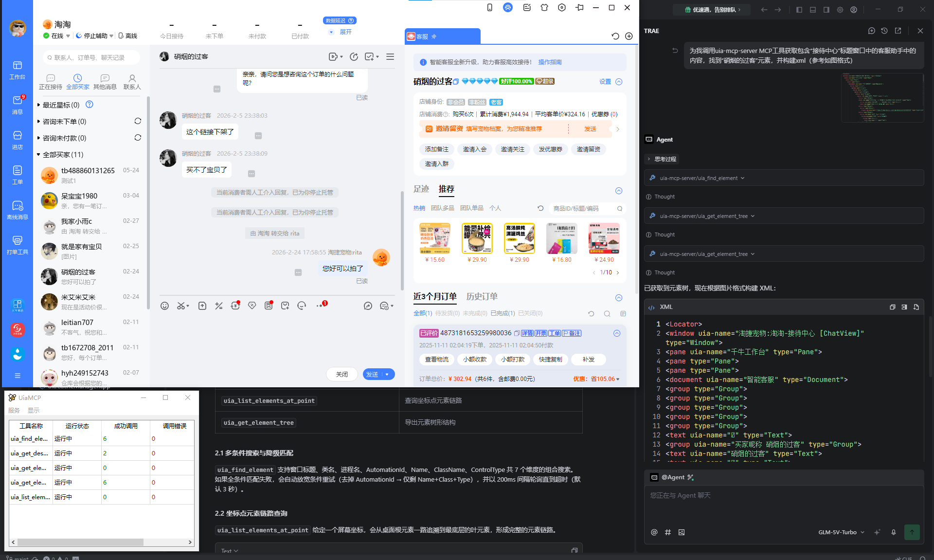This screenshot has height=560, width=934.
Task: Click the three-dots more icon with badge
Action: 321,305
